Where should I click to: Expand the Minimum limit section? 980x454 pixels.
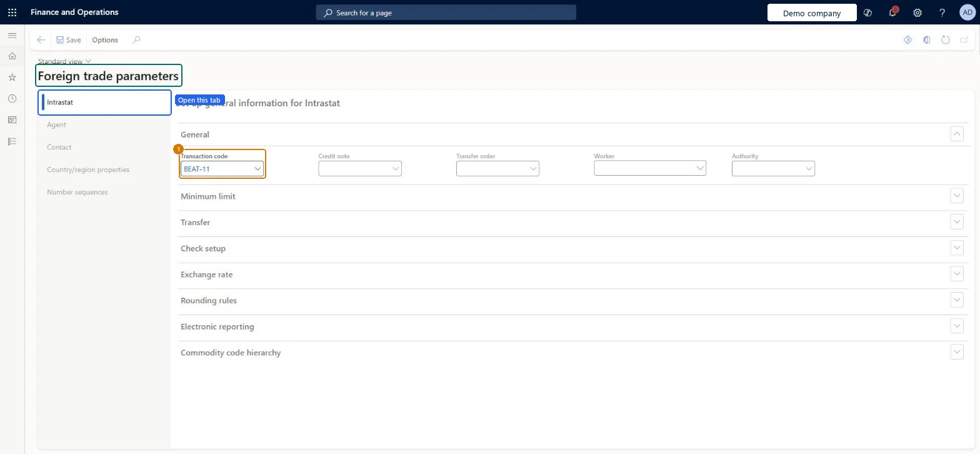point(957,196)
